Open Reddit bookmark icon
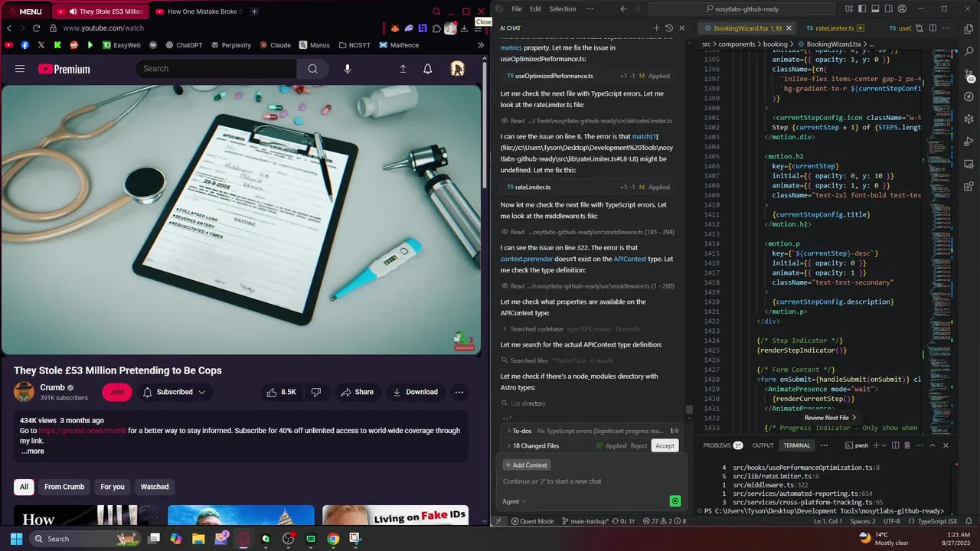980x551 pixels. 74,45
